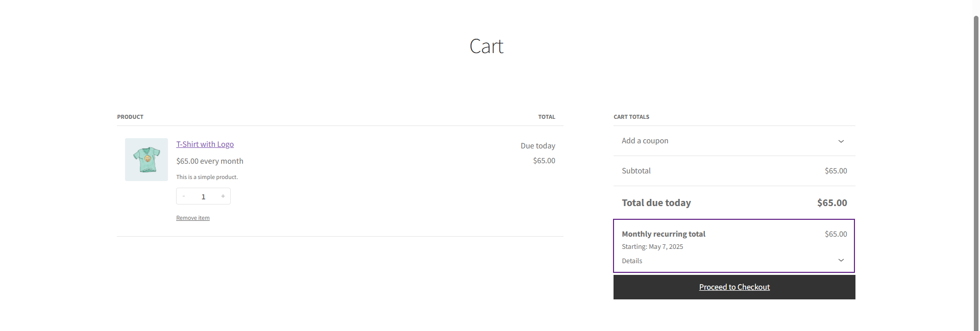This screenshot has width=980, height=331.
Task: Click the Starting: May 7, 2025 text
Action: click(x=652, y=247)
